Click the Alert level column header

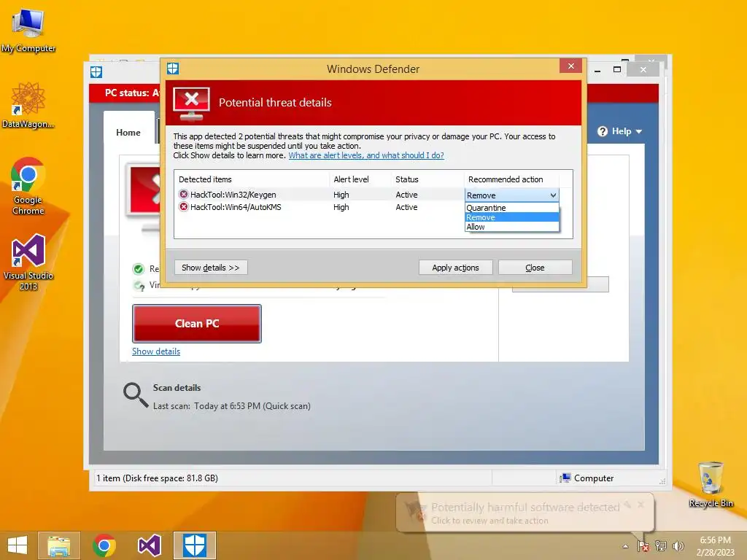coord(360,179)
